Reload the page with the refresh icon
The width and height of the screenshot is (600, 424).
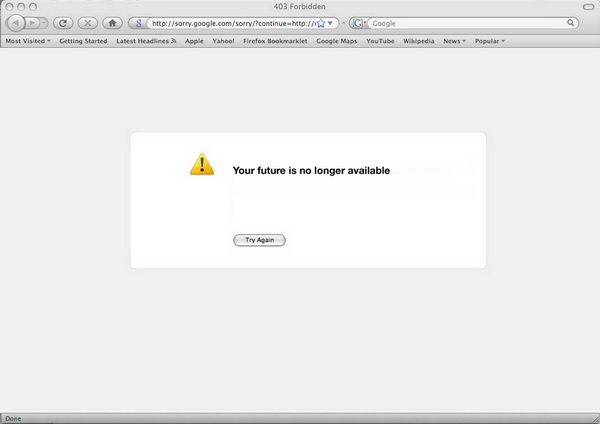[63, 23]
